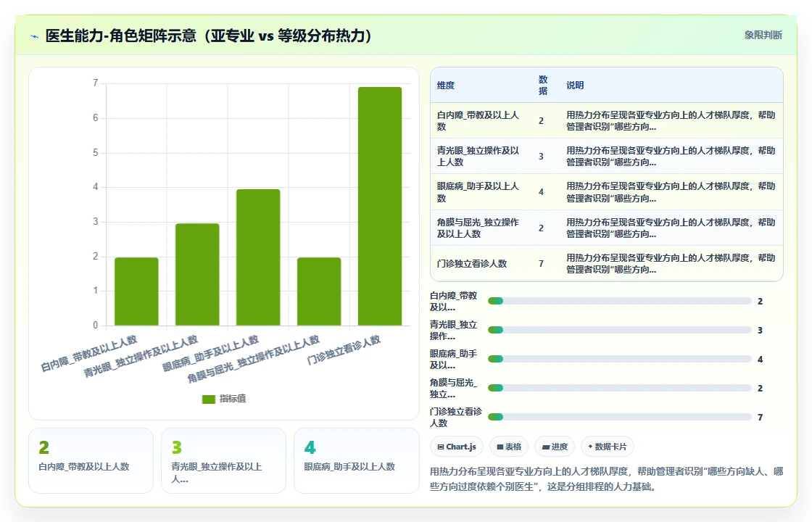Toggle the 指标值 legend swatch

208,399
